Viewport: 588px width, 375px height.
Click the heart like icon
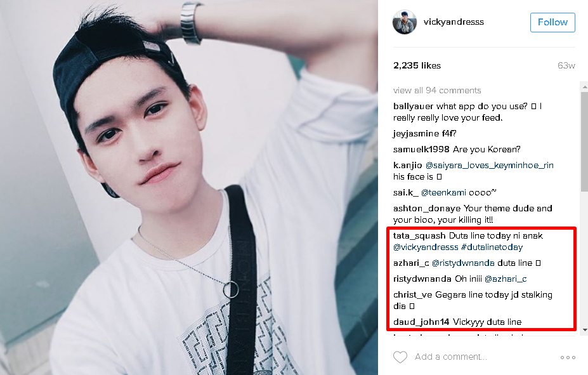[x=400, y=357]
